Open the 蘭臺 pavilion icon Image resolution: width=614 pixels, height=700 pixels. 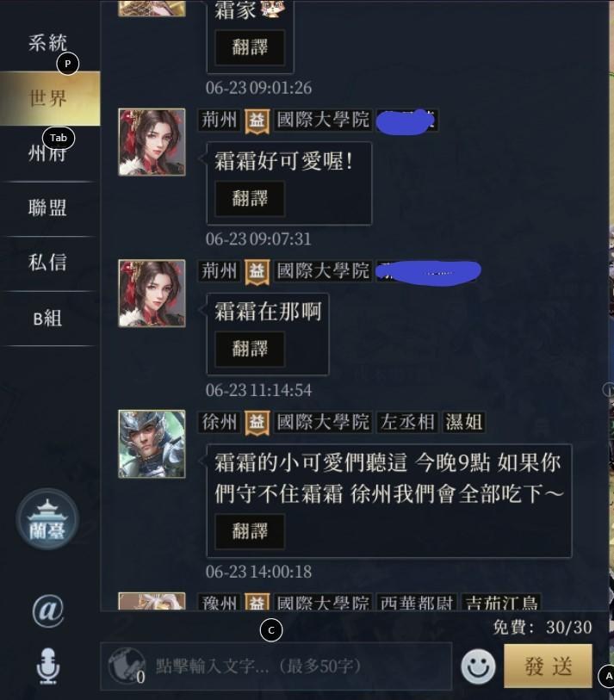(47, 520)
